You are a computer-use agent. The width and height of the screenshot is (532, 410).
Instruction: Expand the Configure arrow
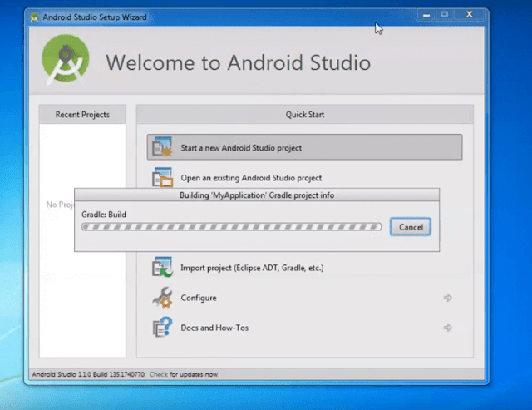[447, 298]
